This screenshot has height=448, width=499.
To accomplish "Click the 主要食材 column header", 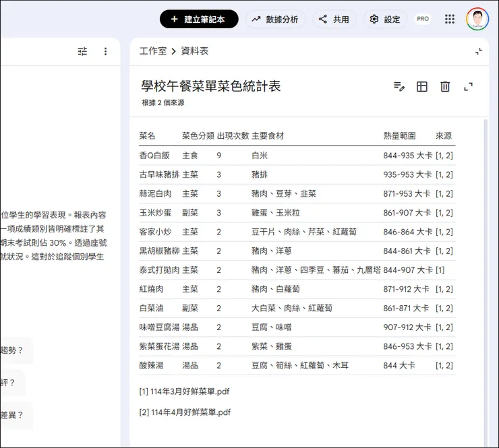I will (x=268, y=136).
